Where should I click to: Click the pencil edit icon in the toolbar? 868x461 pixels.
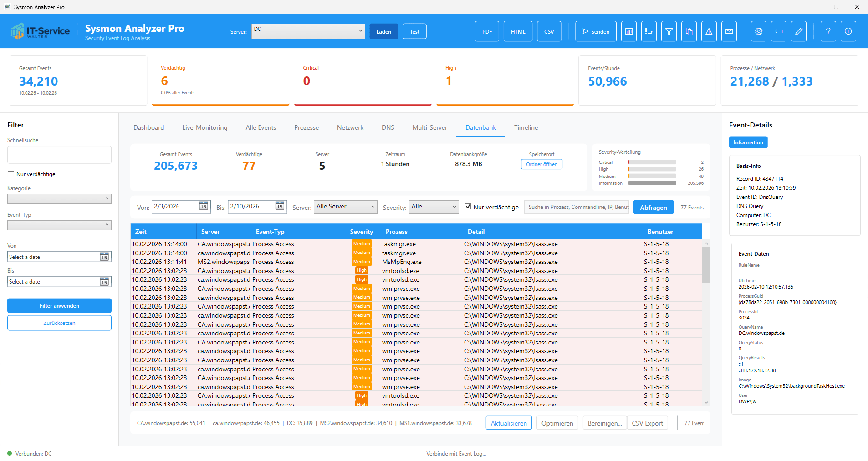coord(799,31)
